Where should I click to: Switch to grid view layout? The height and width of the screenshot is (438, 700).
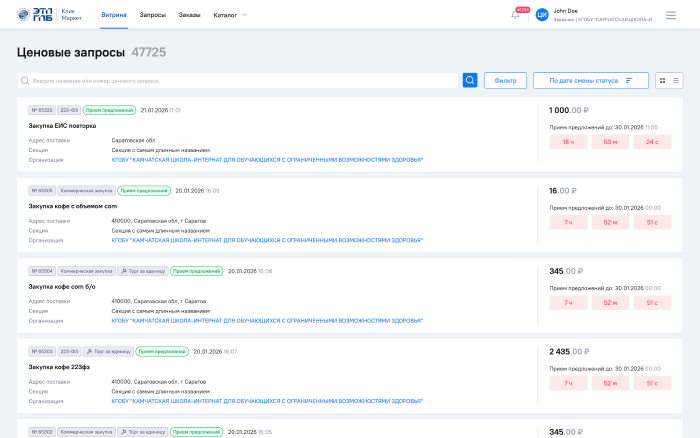(x=662, y=80)
